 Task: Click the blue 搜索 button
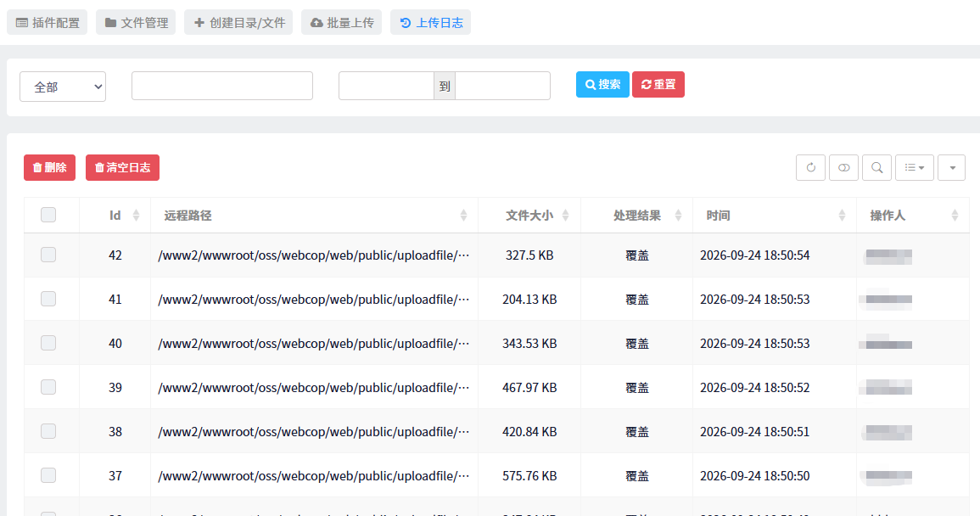602,84
